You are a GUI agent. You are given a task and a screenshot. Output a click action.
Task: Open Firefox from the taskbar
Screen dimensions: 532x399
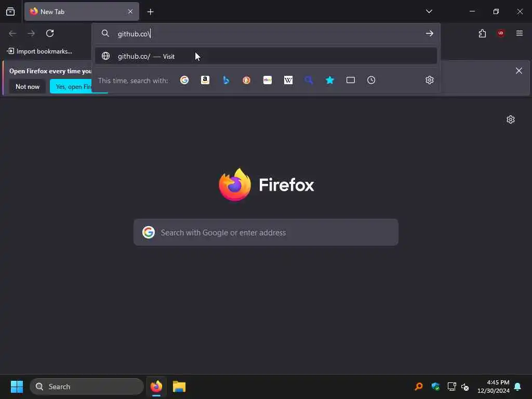pyautogui.click(x=156, y=387)
